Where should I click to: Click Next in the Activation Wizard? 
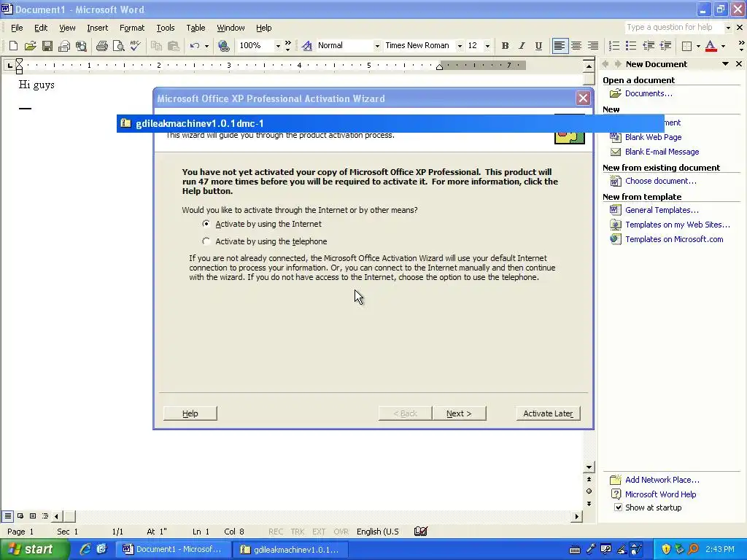[x=459, y=413]
